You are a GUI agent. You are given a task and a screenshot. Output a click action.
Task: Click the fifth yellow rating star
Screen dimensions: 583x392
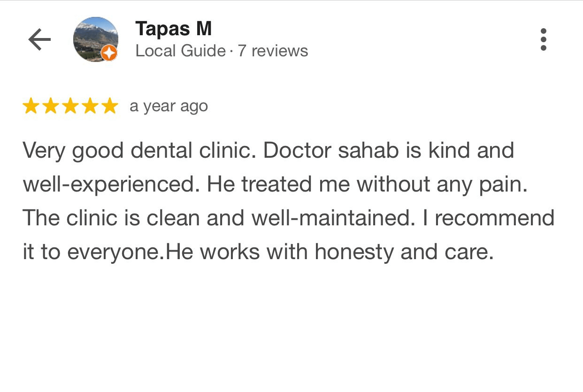point(109,106)
